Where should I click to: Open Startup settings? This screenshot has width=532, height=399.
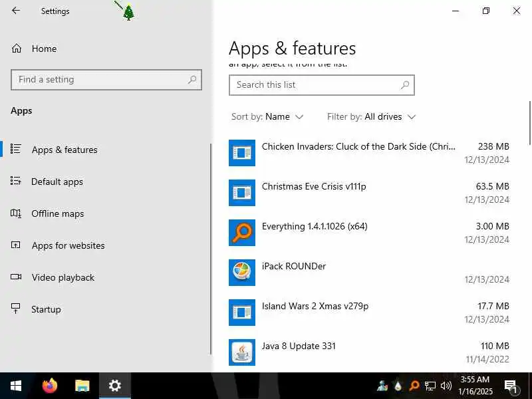pyautogui.click(x=46, y=309)
